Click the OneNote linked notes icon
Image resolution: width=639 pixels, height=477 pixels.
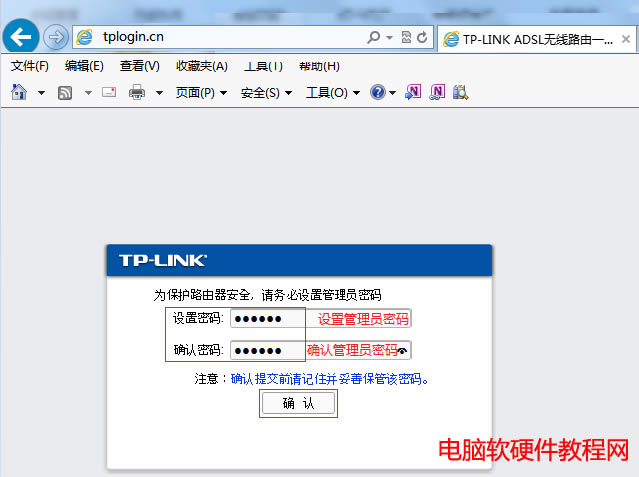[x=437, y=92]
